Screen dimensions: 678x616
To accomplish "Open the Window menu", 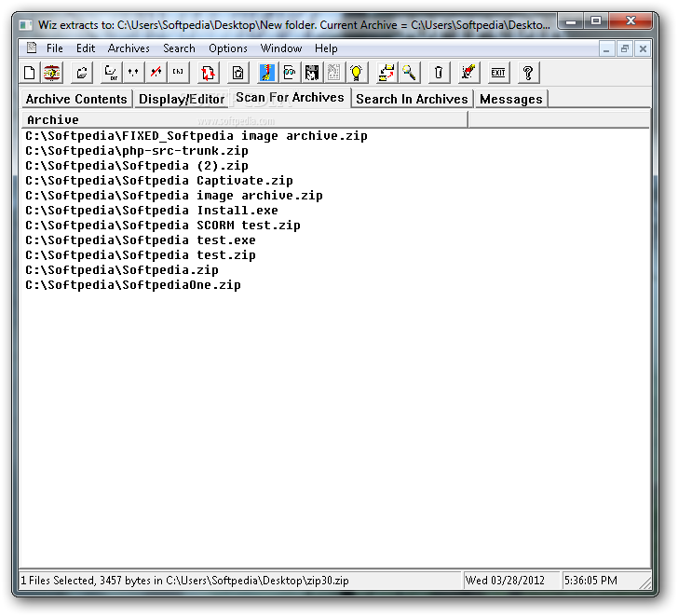I will click(x=281, y=48).
